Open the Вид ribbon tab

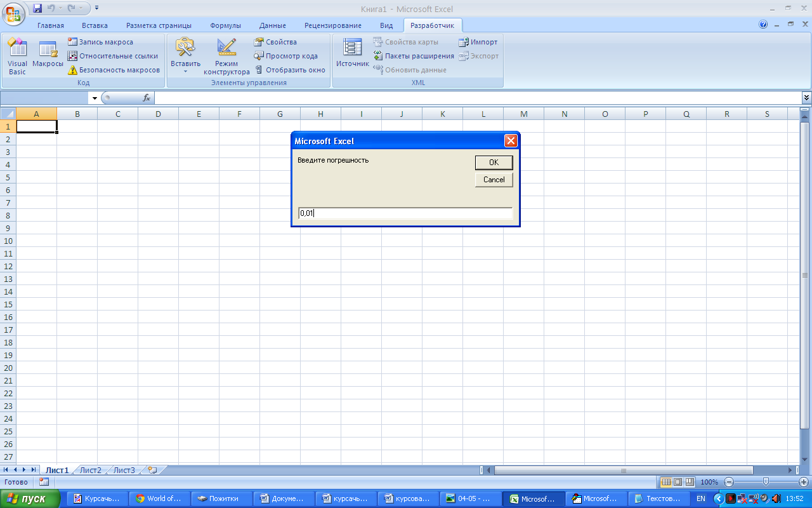(386, 25)
